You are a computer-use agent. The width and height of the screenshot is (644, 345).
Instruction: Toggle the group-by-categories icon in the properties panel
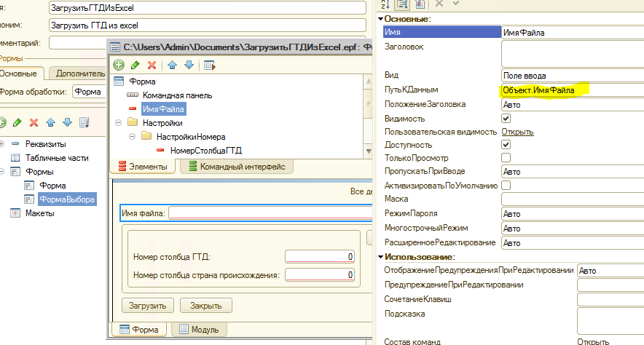point(402,4)
